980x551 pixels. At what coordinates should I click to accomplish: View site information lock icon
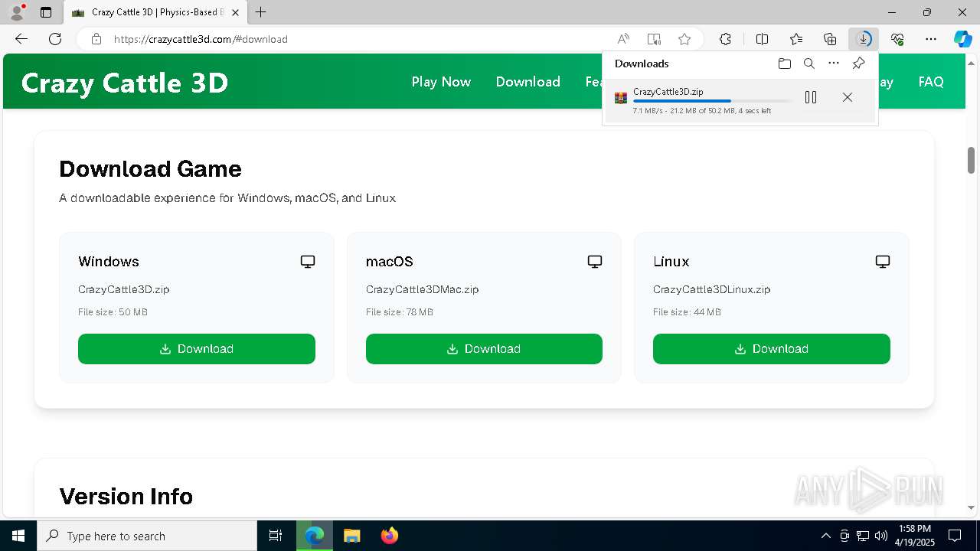click(96, 39)
